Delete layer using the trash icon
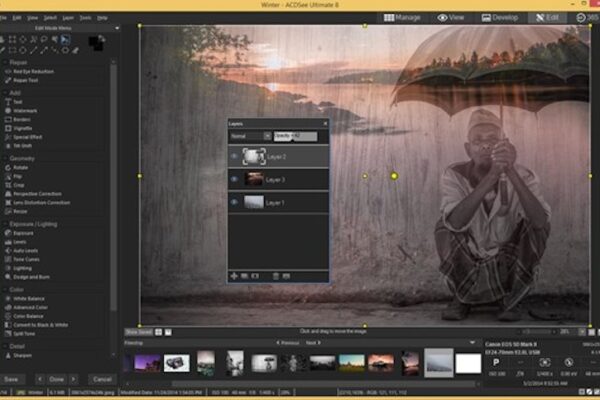 click(276, 274)
